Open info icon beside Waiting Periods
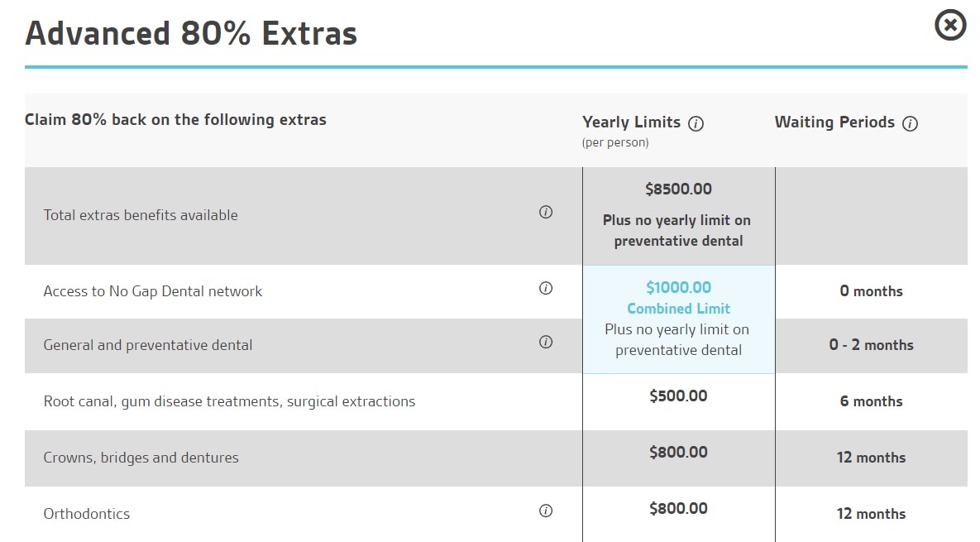This screenshot has height=542, width=980. pos(910,124)
